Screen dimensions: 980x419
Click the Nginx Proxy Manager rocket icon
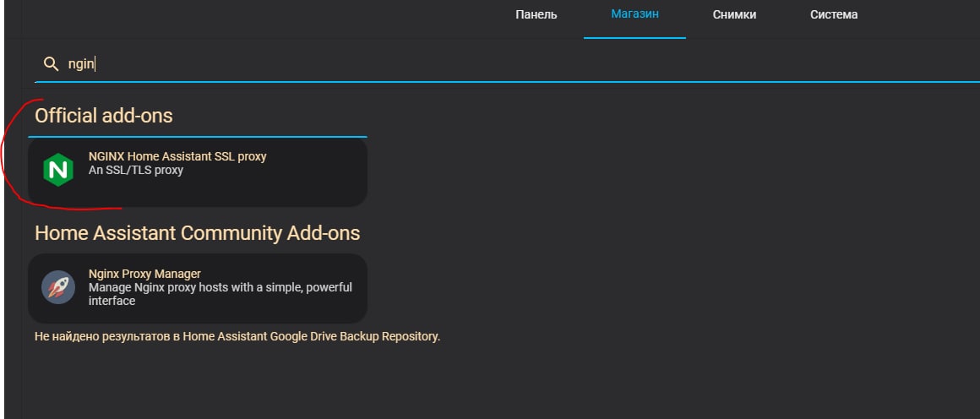[58, 287]
